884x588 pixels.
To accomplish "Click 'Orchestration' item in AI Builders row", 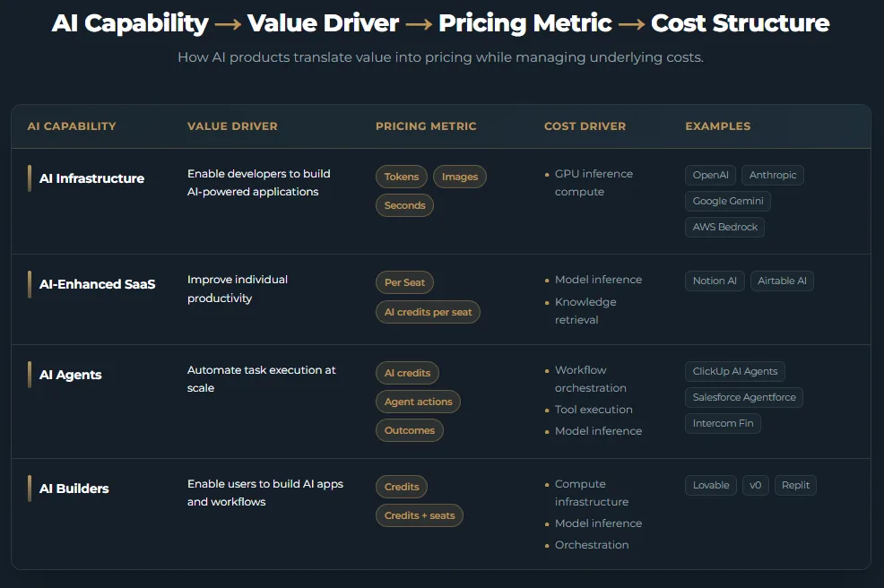I will point(592,545).
